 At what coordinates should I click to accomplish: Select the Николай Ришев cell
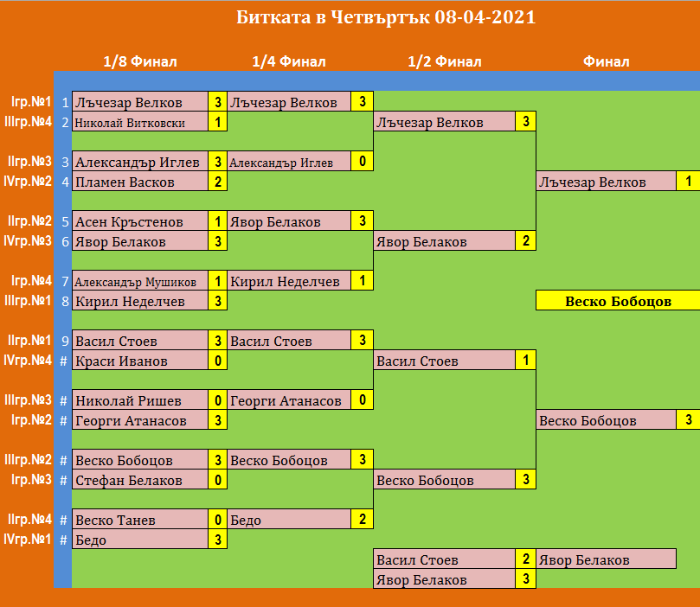coord(140,400)
